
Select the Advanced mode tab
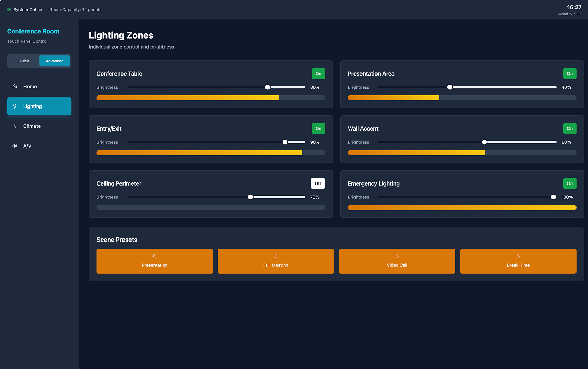coord(55,61)
